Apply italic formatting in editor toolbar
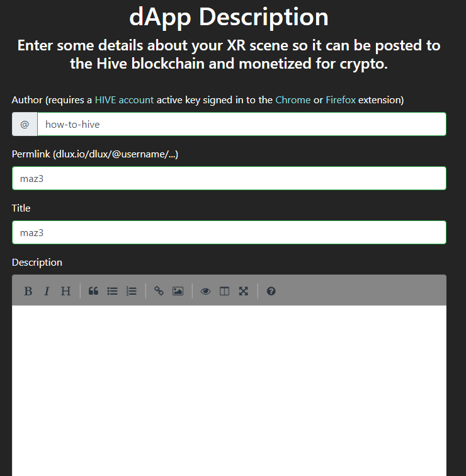Image resolution: width=466 pixels, height=476 pixels. 47,291
